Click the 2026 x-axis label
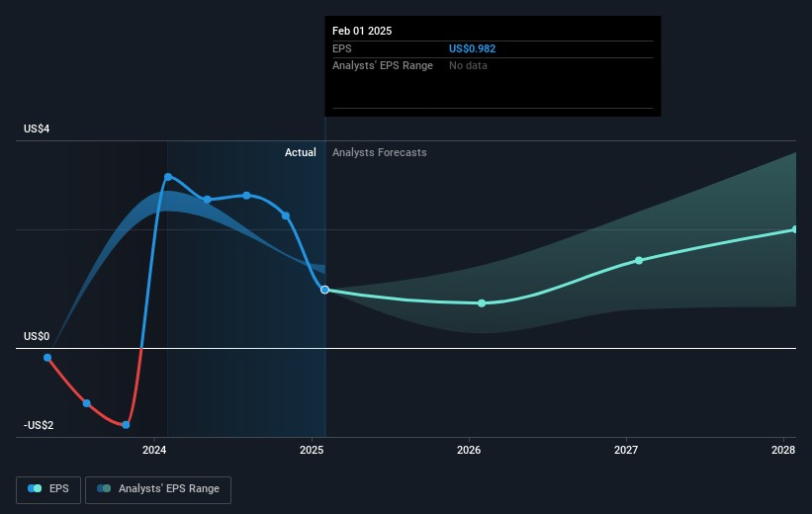The image size is (812, 514). pos(469,451)
